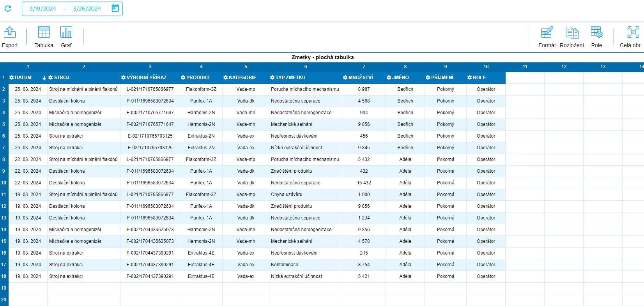Select 'Purifex-1A' in row 10

point(201,183)
